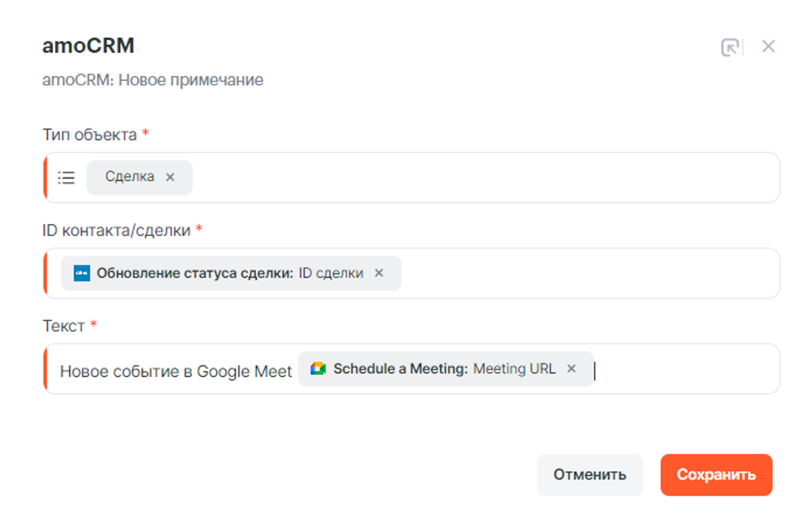
Task: Click the Текст field label
Action: [64, 326]
